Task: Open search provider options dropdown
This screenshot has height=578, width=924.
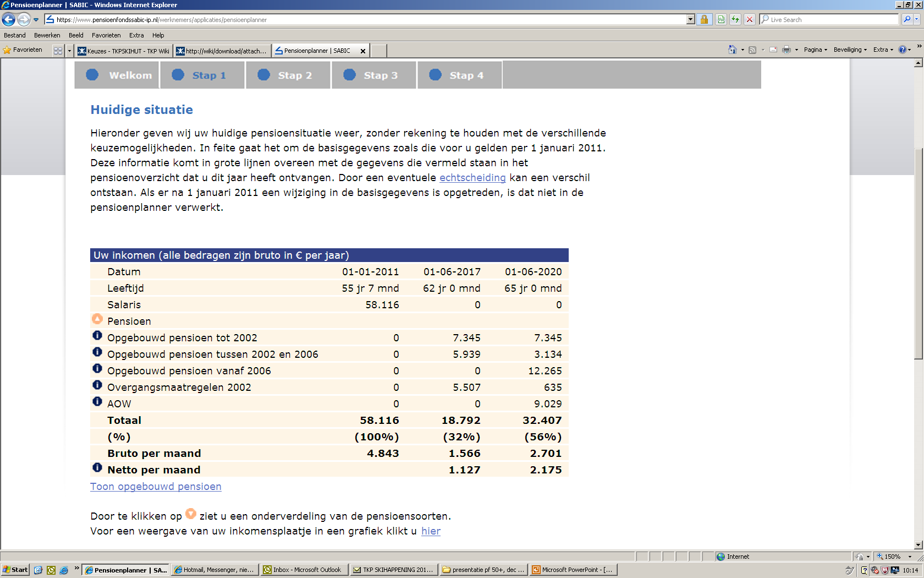Action: [x=917, y=19]
